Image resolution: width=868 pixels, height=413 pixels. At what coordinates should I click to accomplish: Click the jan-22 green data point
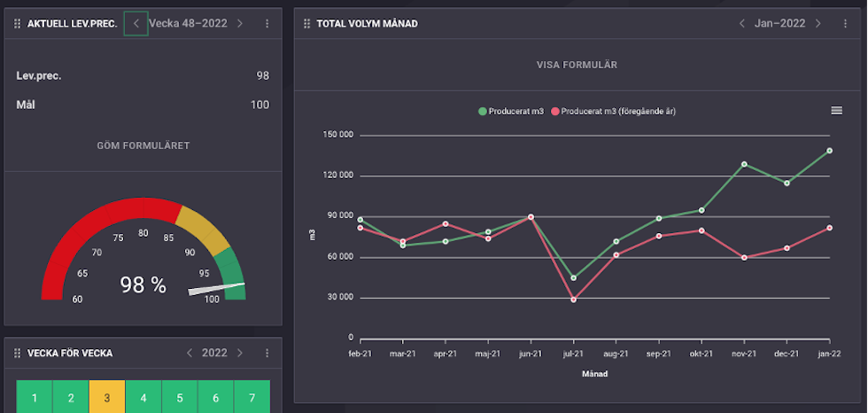click(830, 151)
